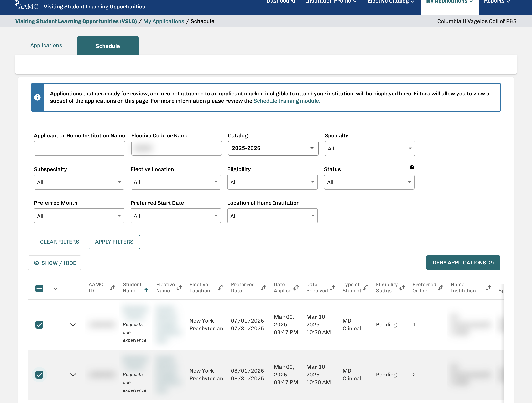
Task: Open the Elective Location filter dropdown
Action: 176,182
